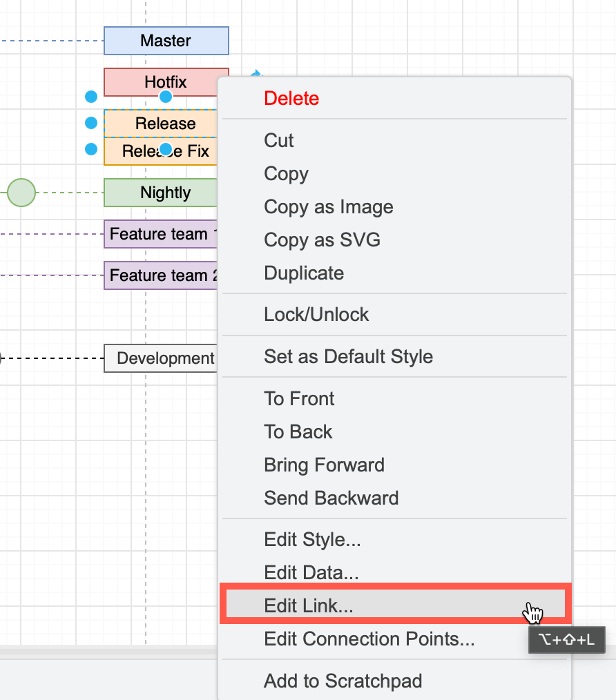Click the Development box

point(161,358)
